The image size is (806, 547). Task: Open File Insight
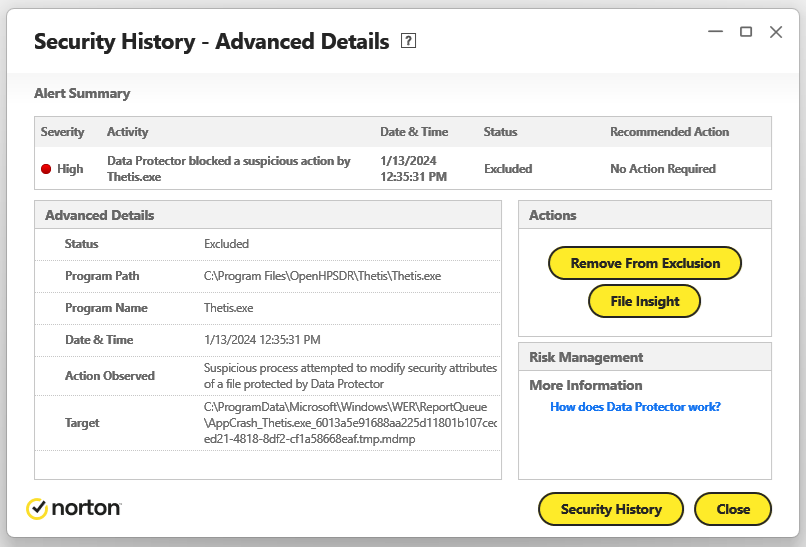click(x=645, y=301)
